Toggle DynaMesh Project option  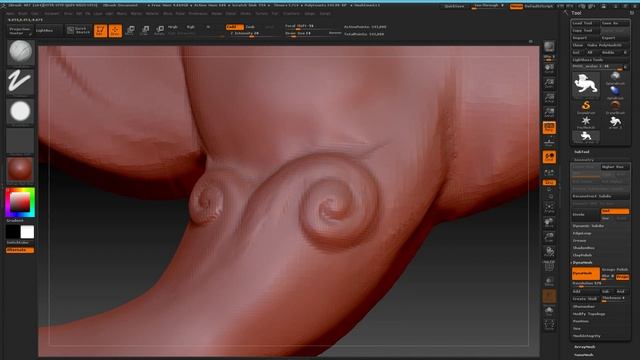(622, 277)
